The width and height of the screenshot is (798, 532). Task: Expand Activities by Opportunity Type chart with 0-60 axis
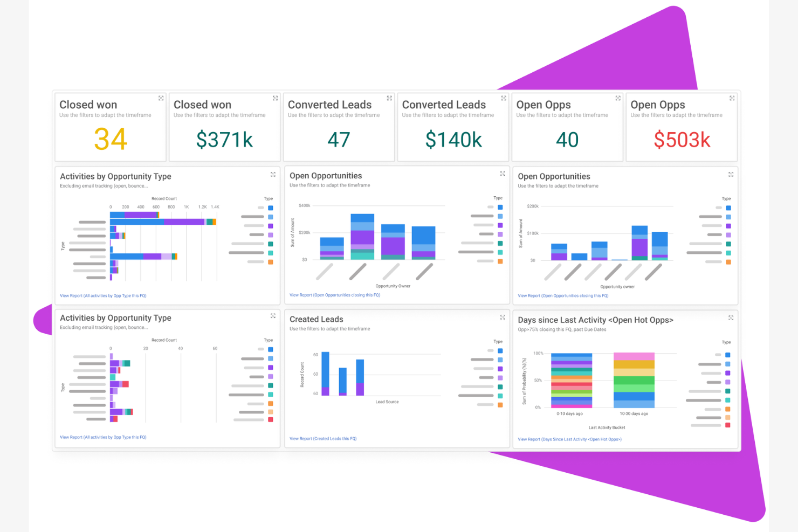[x=273, y=316]
